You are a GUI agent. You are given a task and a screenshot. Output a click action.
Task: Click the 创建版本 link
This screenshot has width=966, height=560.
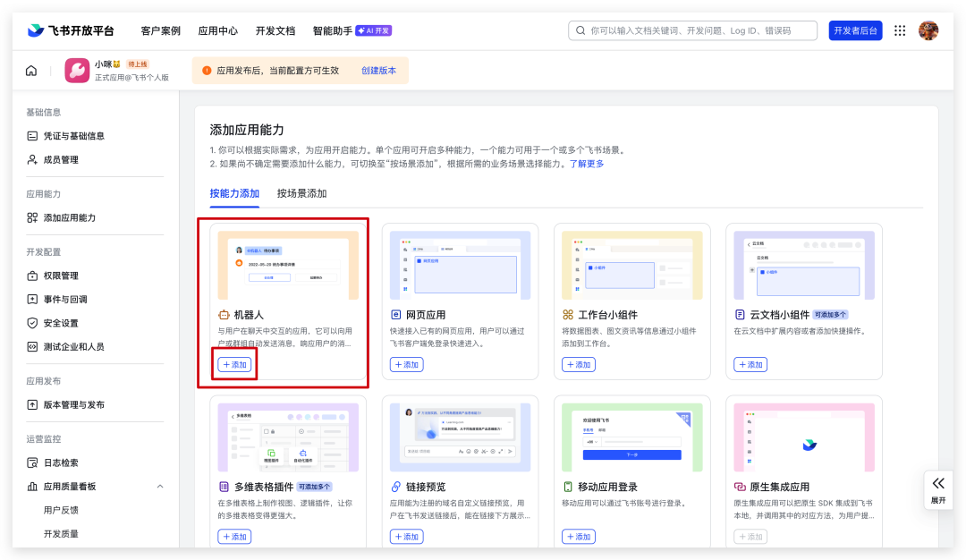pos(378,71)
